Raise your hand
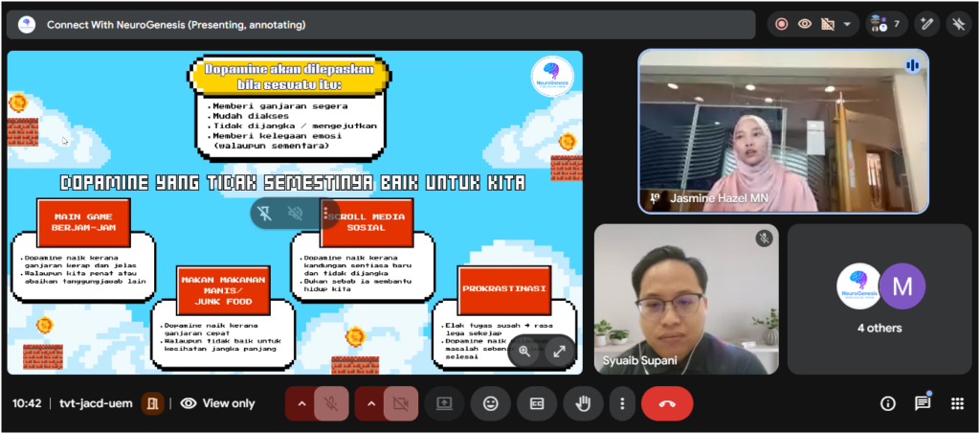The width and height of the screenshot is (980, 434). click(x=583, y=403)
